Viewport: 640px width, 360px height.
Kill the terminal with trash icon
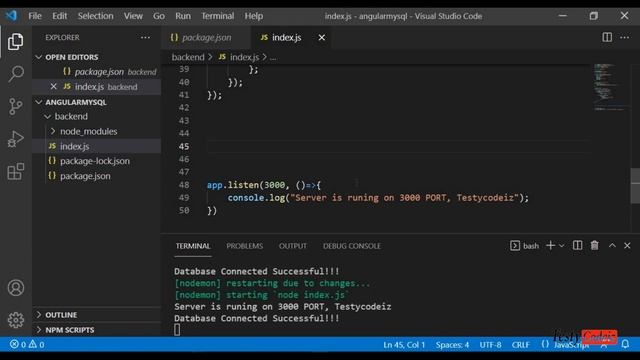point(594,245)
